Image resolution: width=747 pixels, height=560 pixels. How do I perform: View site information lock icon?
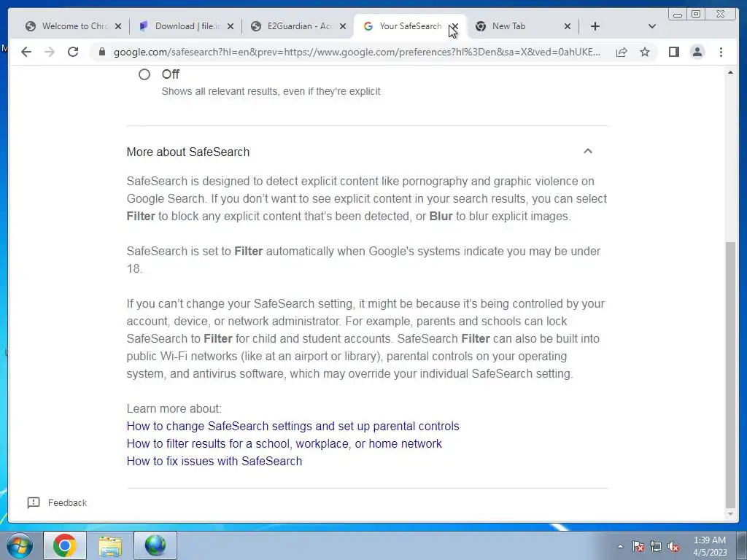(102, 52)
